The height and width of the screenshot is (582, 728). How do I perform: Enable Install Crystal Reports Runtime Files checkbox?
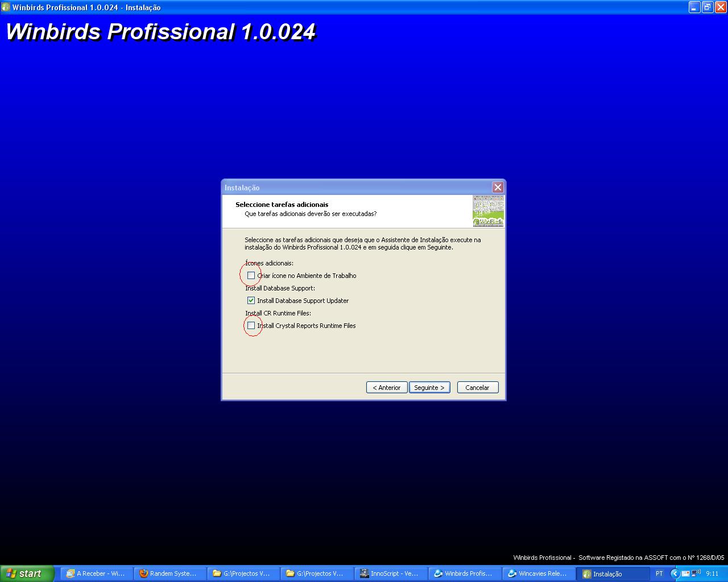pos(251,326)
